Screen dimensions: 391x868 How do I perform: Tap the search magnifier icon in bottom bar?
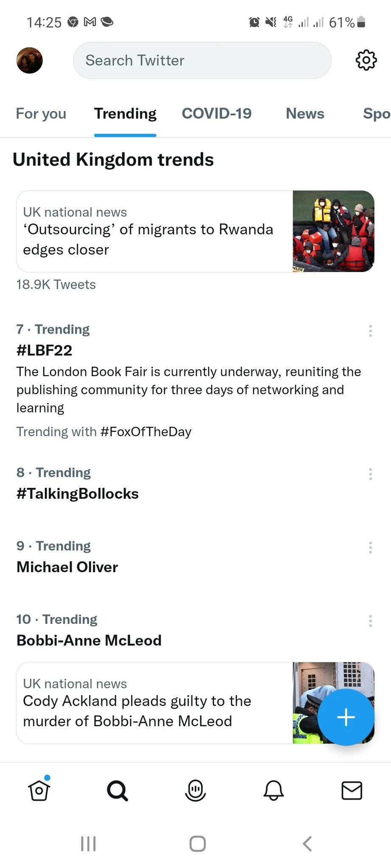117,790
